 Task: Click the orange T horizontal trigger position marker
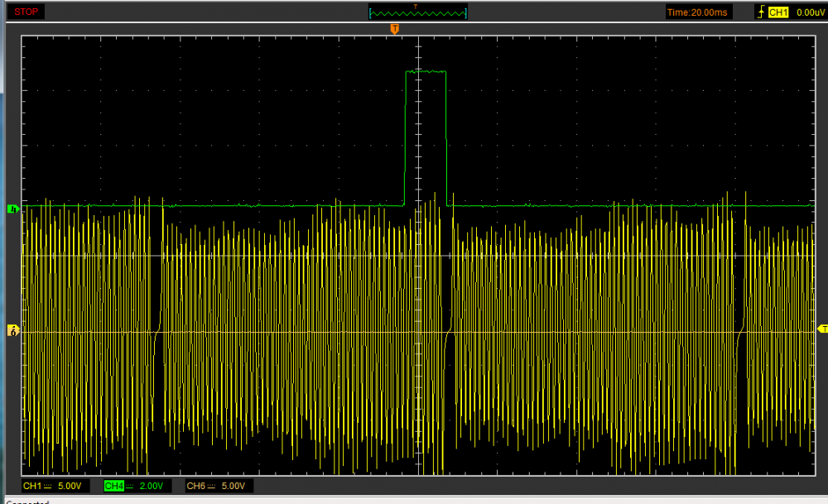click(x=395, y=29)
